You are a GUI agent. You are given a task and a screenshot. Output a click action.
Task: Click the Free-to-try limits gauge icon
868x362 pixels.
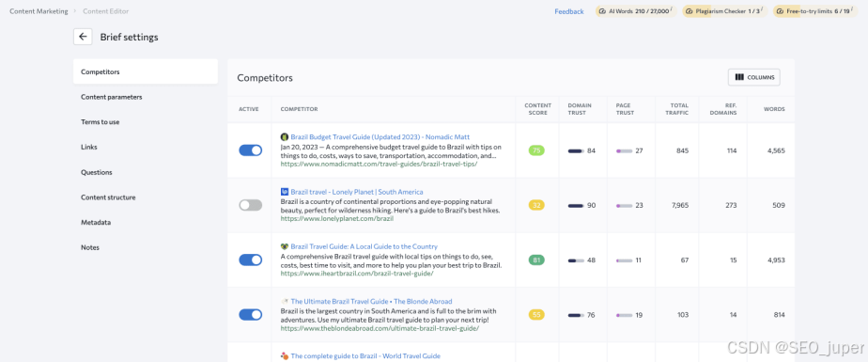780,11
